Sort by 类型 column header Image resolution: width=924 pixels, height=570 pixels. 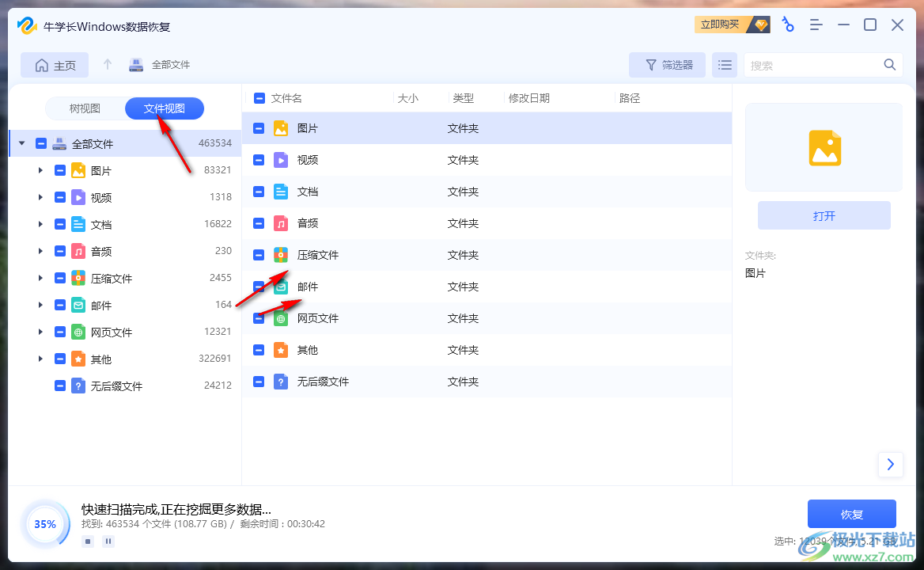[x=463, y=98]
